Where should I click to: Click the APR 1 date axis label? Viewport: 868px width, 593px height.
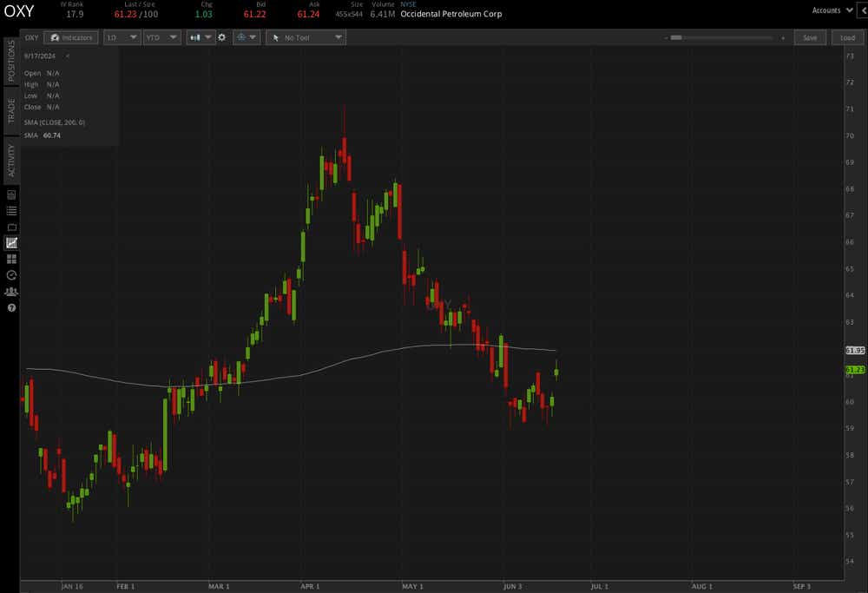(x=310, y=586)
